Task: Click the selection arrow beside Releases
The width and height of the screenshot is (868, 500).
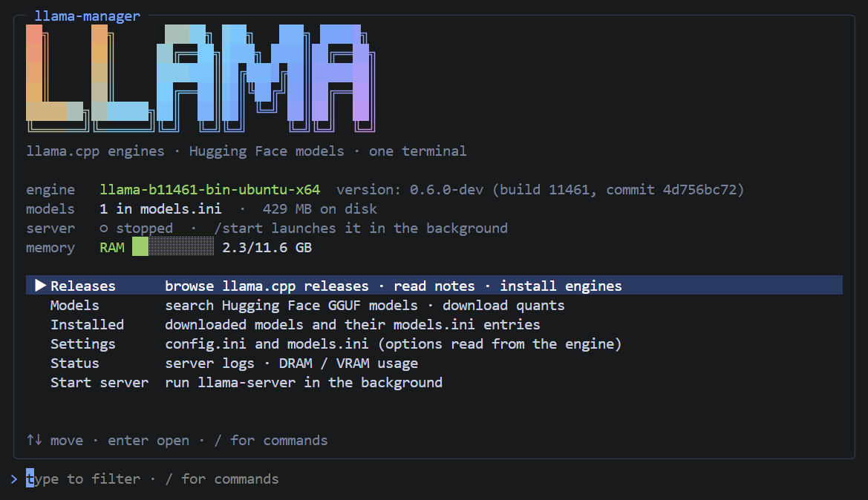Action: click(x=40, y=286)
